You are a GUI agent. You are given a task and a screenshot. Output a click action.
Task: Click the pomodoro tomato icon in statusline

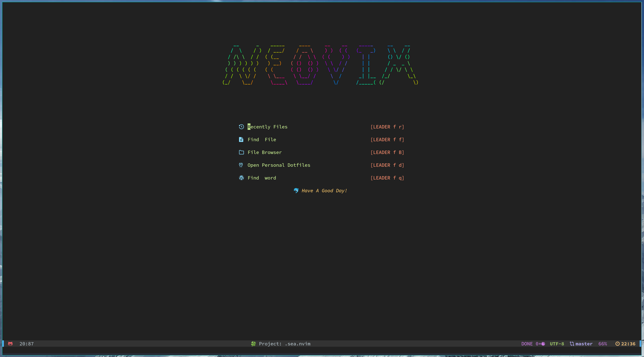543,344
